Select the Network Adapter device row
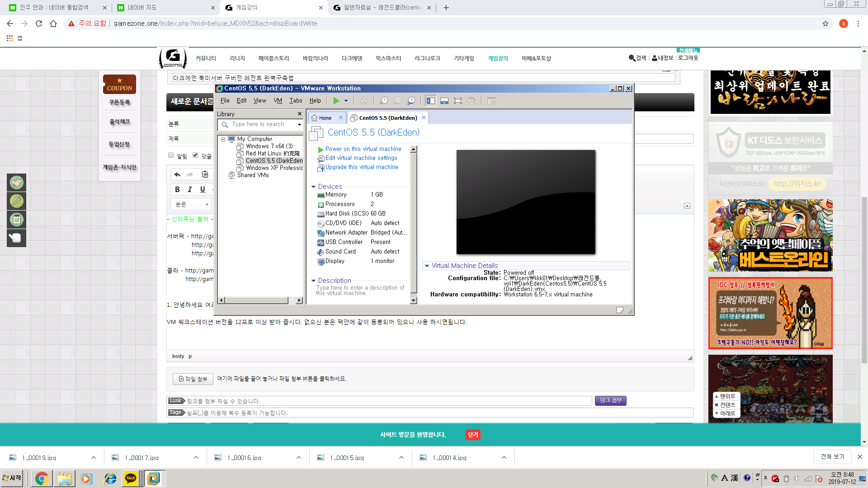868x488 pixels. 362,233
